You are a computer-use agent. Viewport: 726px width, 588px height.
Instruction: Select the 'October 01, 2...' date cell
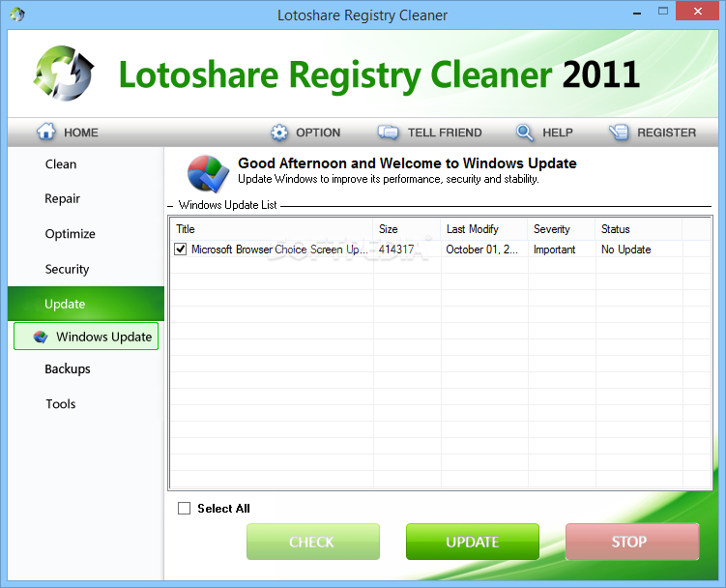481,250
